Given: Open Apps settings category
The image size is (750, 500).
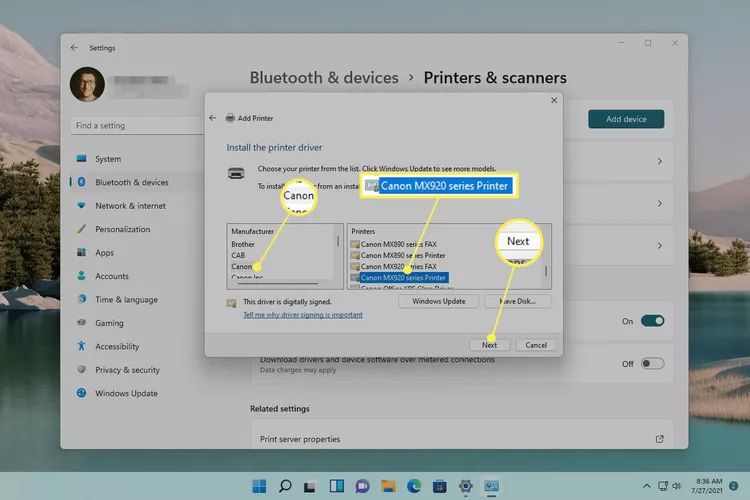Looking at the screenshot, I should [x=104, y=253].
